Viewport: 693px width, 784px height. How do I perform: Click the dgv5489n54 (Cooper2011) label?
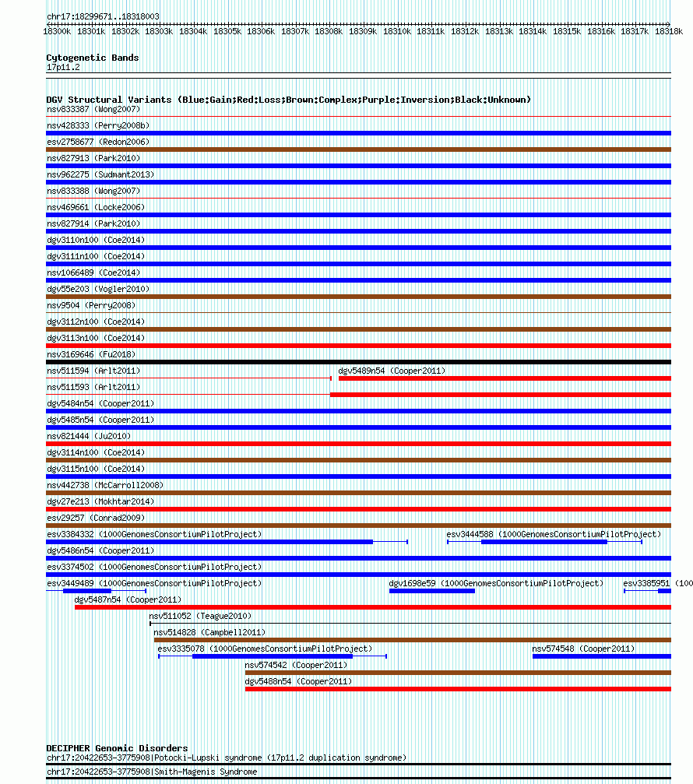pos(392,371)
